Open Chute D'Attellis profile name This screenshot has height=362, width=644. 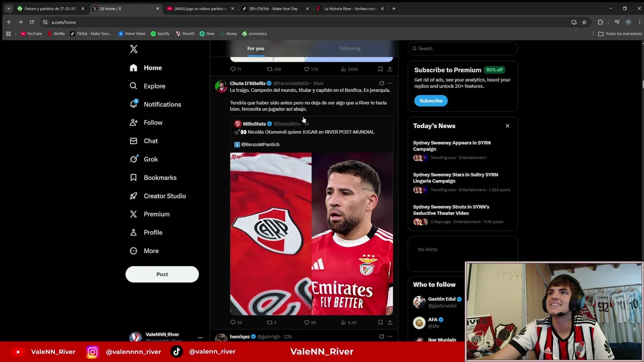[248, 83]
